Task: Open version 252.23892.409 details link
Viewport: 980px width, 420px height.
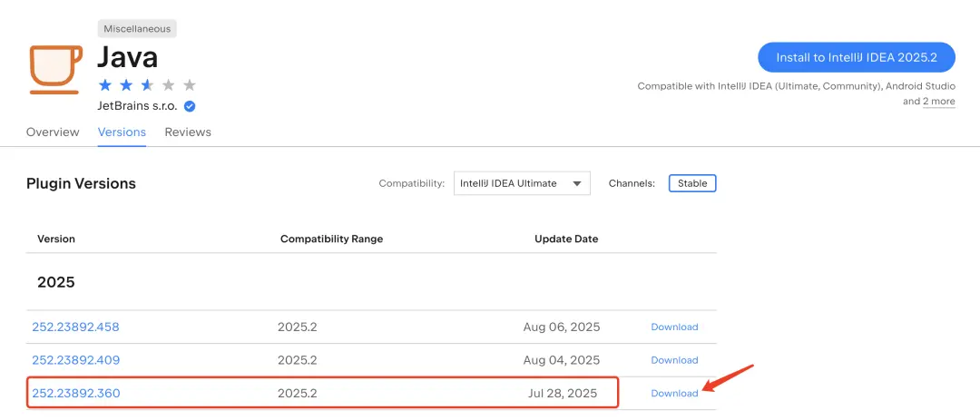Action: coord(76,360)
